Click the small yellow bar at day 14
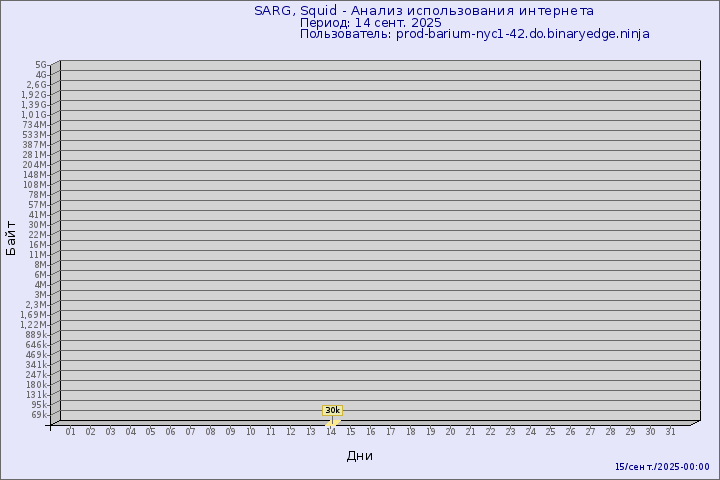The height and width of the screenshot is (480, 720). 333,421
